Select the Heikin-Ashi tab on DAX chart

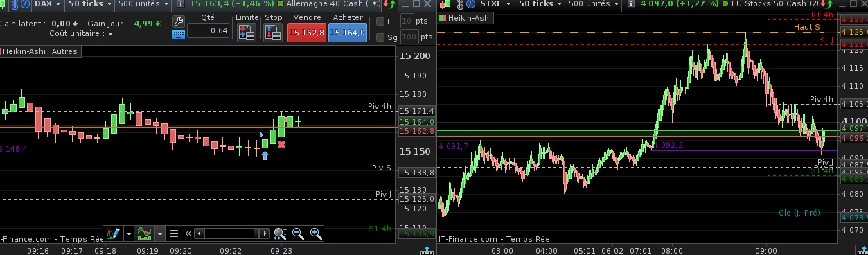point(25,51)
